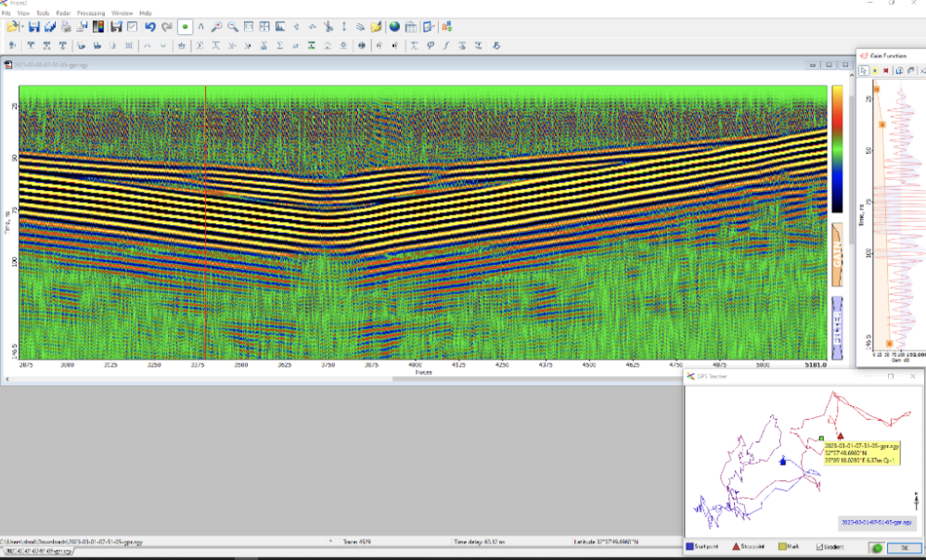Image resolution: width=926 pixels, height=560 pixels.
Task: Open the Radar menu
Action: (x=63, y=13)
